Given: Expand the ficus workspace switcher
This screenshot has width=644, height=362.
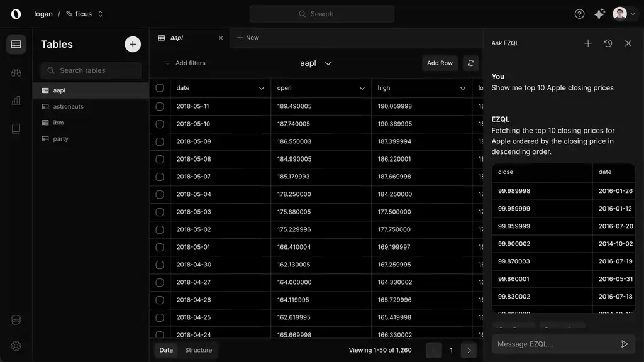Looking at the screenshot, I should click(x=100, y=14).
